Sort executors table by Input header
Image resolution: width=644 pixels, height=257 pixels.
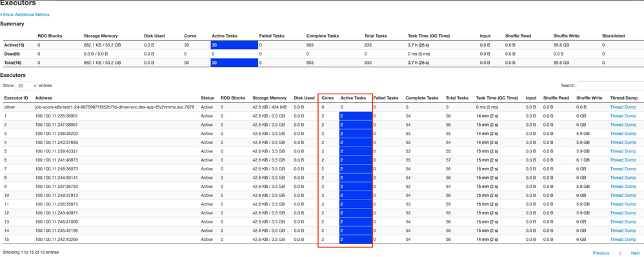(x=530, y=98)
